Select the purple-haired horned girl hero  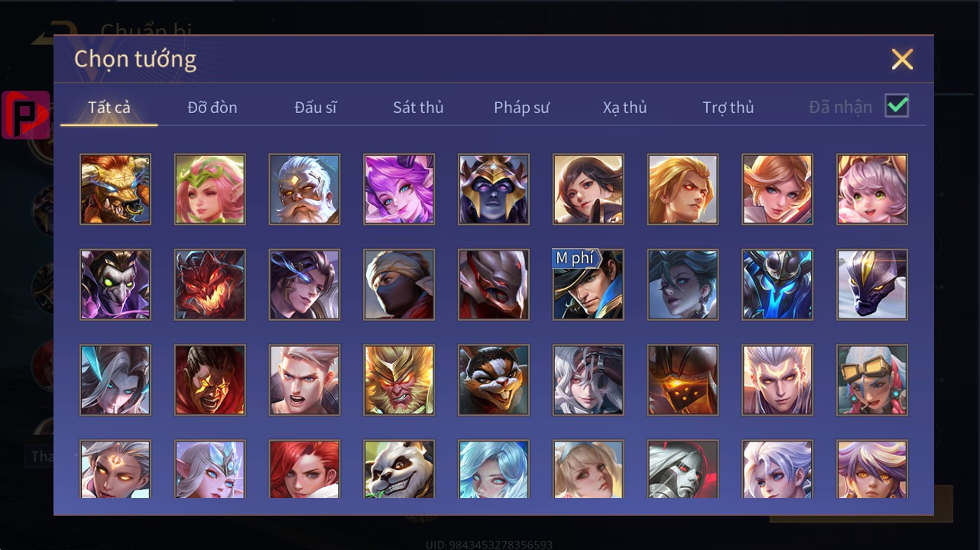[399, 189]
